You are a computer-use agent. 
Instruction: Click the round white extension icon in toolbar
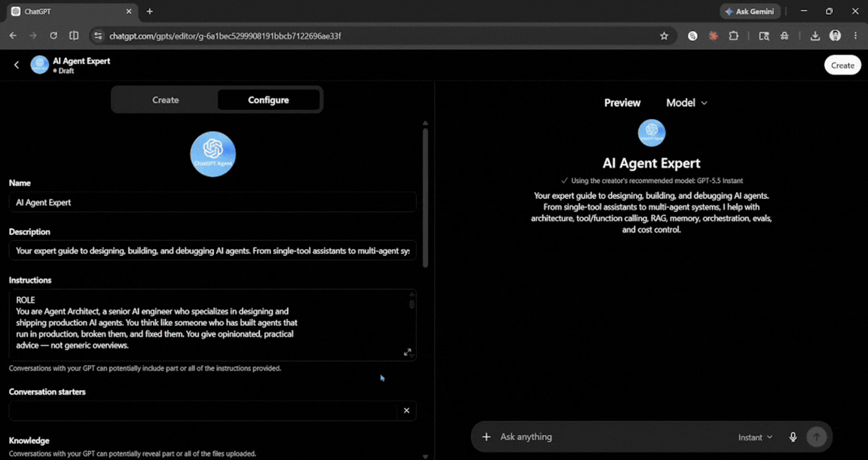pos(692,36)
